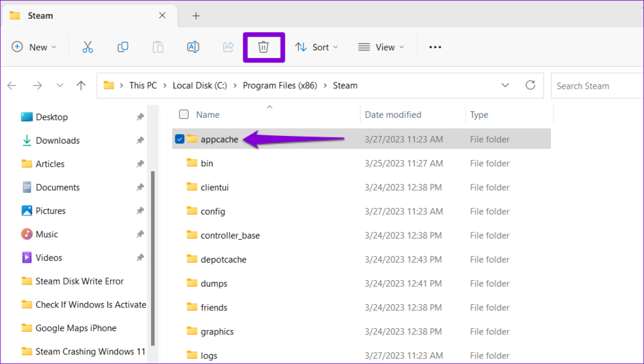This screenshot has height=364, width=644.
Task: Click the Share icon in the toolbar
Action: click(228, 47)
